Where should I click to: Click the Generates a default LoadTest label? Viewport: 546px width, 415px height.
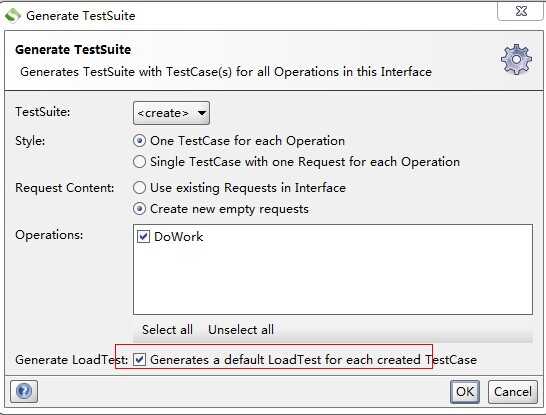click(313, 360)
